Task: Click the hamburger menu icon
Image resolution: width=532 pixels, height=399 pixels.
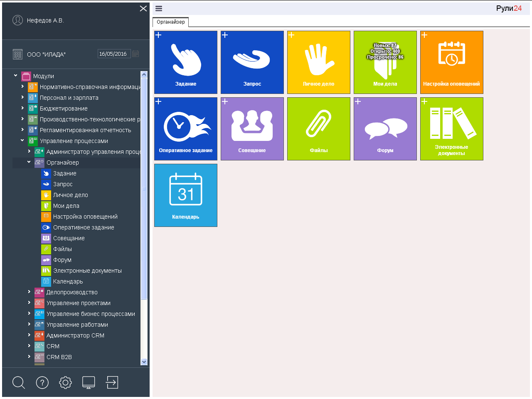Action: click(159, 8)
